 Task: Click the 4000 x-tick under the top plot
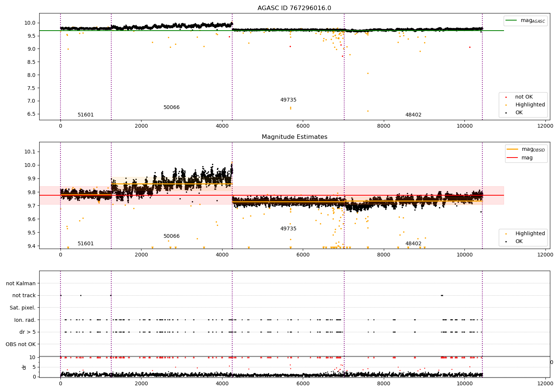(222, 126)
